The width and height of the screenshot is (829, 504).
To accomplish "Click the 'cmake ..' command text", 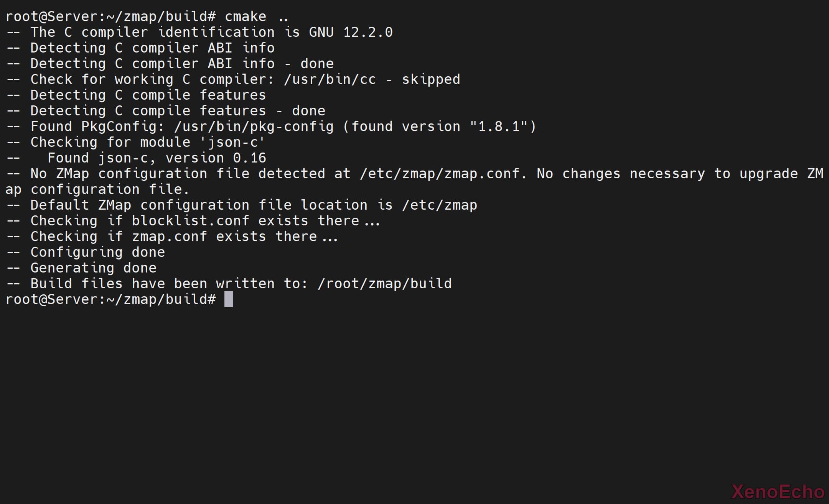I will click(x=256, y=16).
